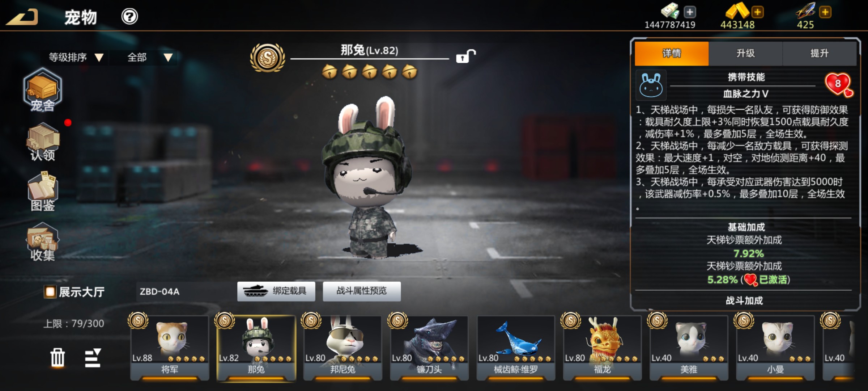Switch to the 提升 tab

(819, 53)
